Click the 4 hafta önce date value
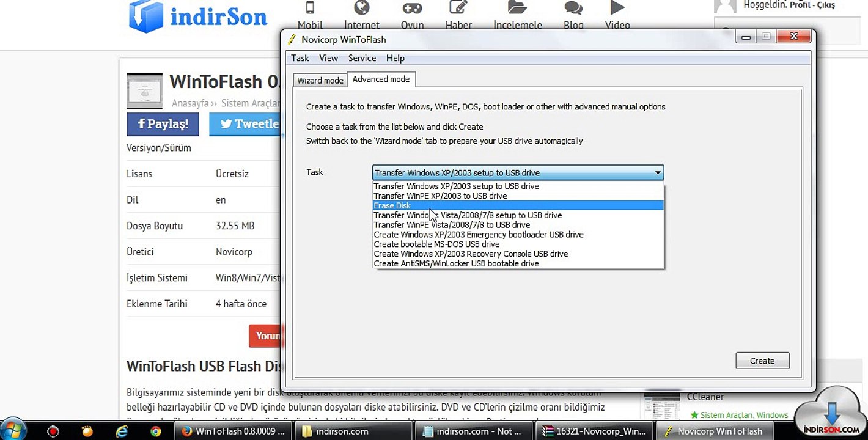Image resolution: width=868 pixels, height=440 pixels. coord(241,304)
